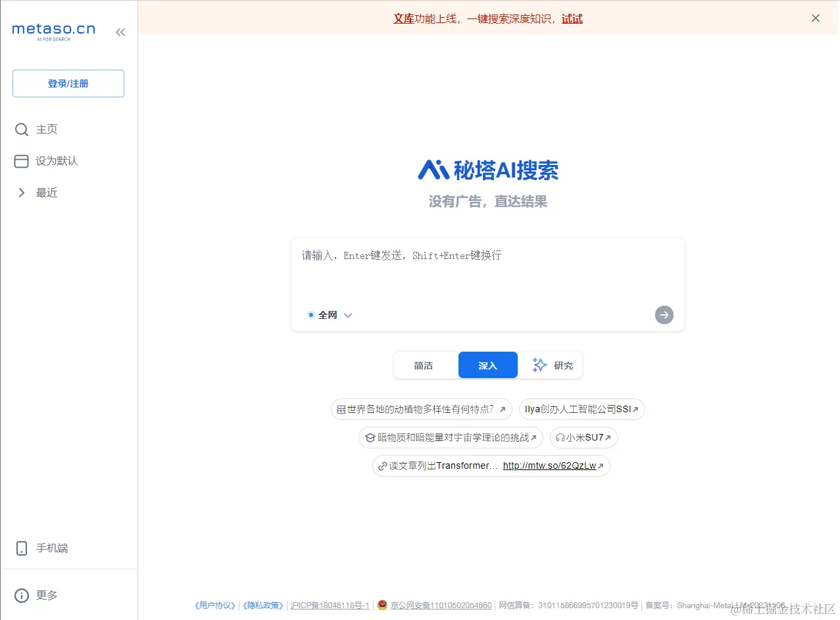The image size is (840, 620).
Task: Expand the 最近 recent section
Action: pos(47,193)
